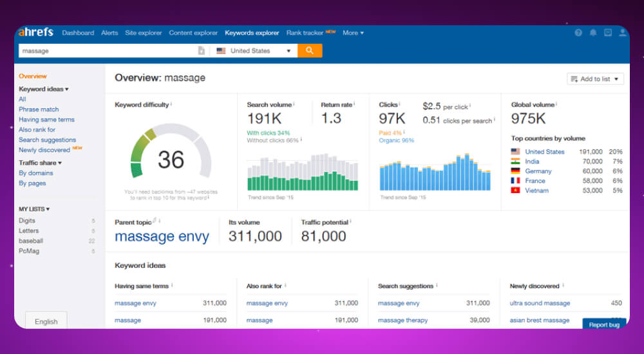This screenshot has width=644, height=354.
Task: Click info icon next to Also rank for
Action: [x=285, y=285]
